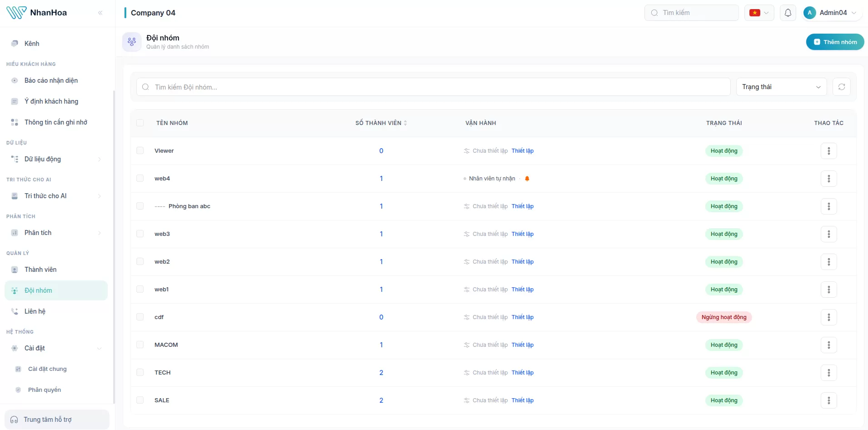Click the top Tìm kiếm search box
868x430 pixels.
tap(691, 13)
